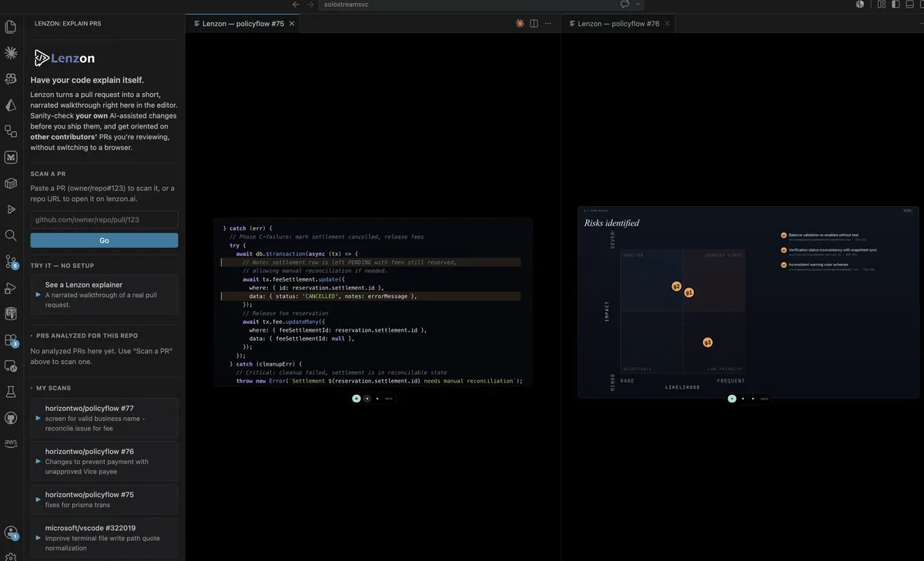Viewport: 924px width, 561px height.
Task: Close the policyflow #76 tab
Action: (668, 24)
